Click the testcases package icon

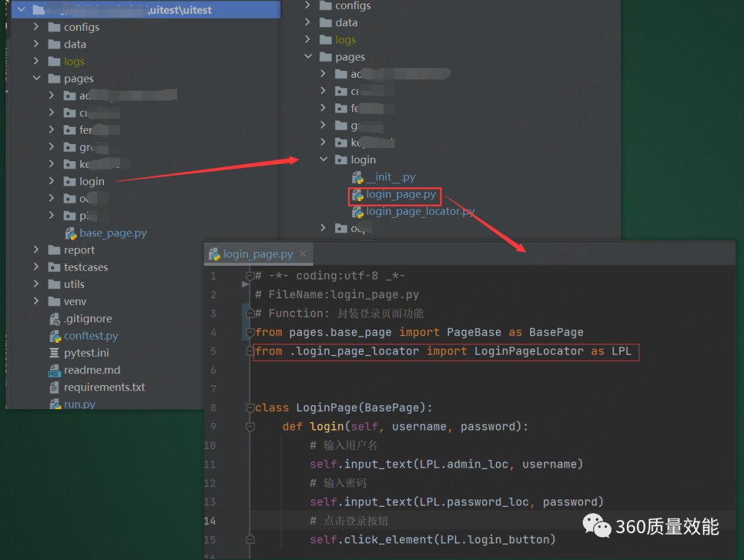[54, 267]
